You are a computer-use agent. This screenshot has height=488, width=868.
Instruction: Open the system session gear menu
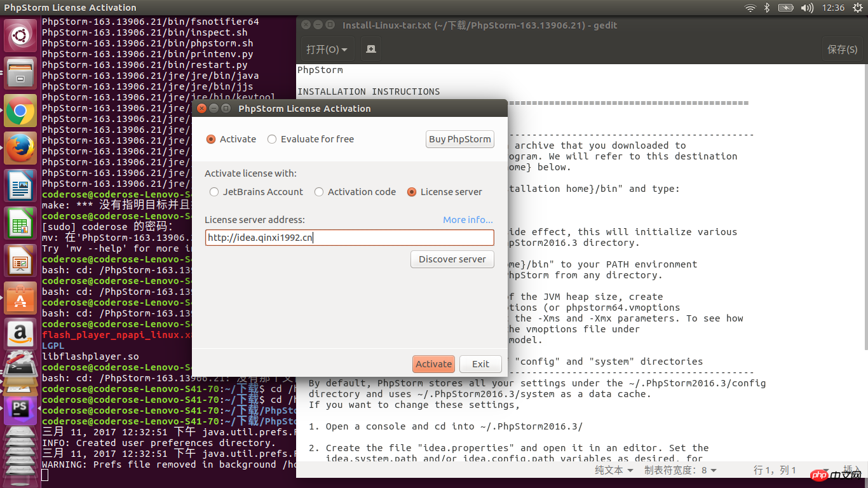coord(857,8)
